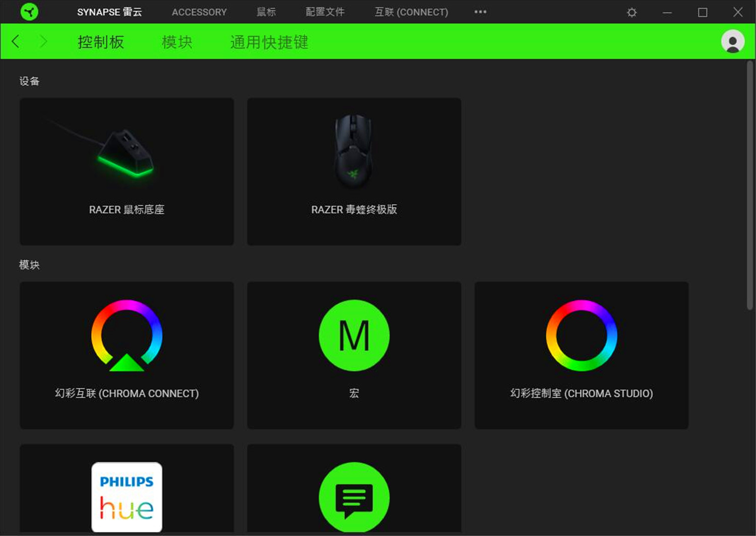The width and height of the screenshot is (756, 536).
Task: Open the 配置文件 tab
Action: 325,12
